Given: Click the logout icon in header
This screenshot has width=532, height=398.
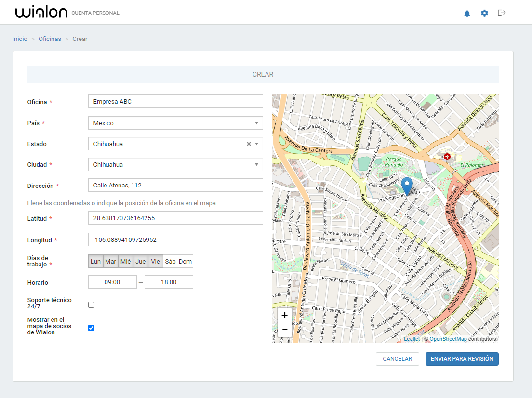Looking at the screenshot, I should click(502, 13).
